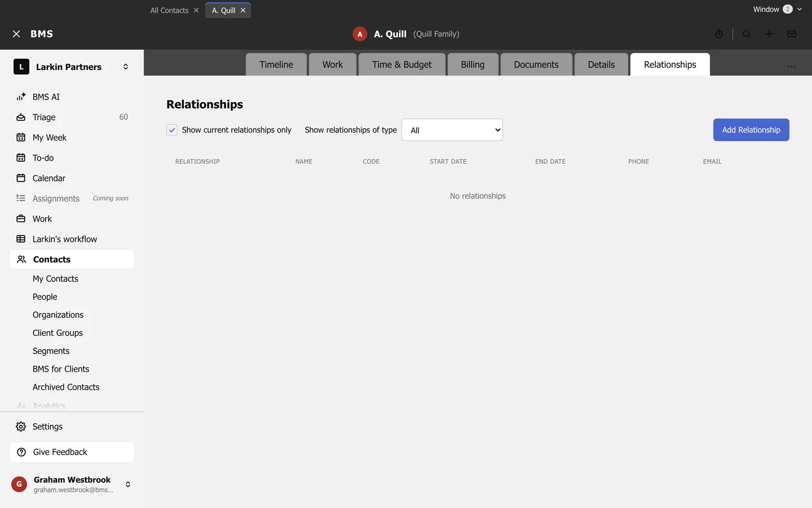812x508 pixels.
Task: Toggle Show current relationships only checkbox
Action: tap(172, 130)
